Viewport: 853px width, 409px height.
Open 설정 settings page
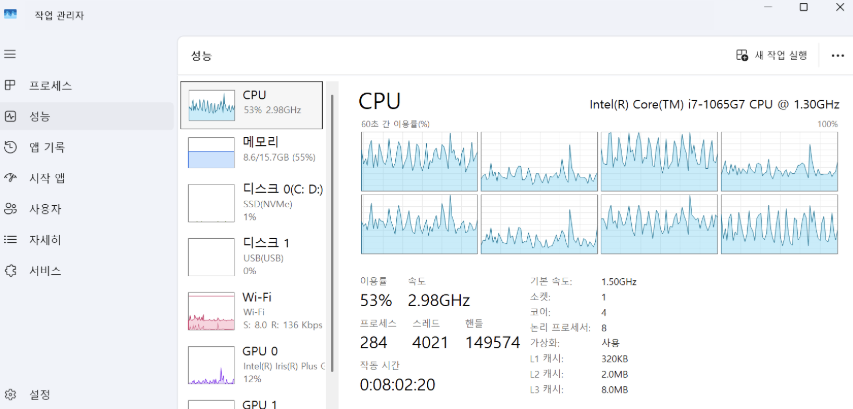pyautogui.click(x=40, y=394)
